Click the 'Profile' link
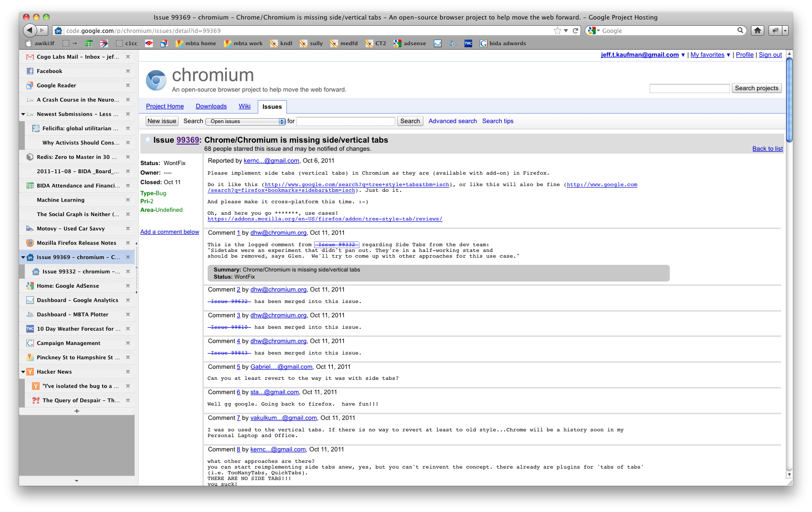 [745, 55]
